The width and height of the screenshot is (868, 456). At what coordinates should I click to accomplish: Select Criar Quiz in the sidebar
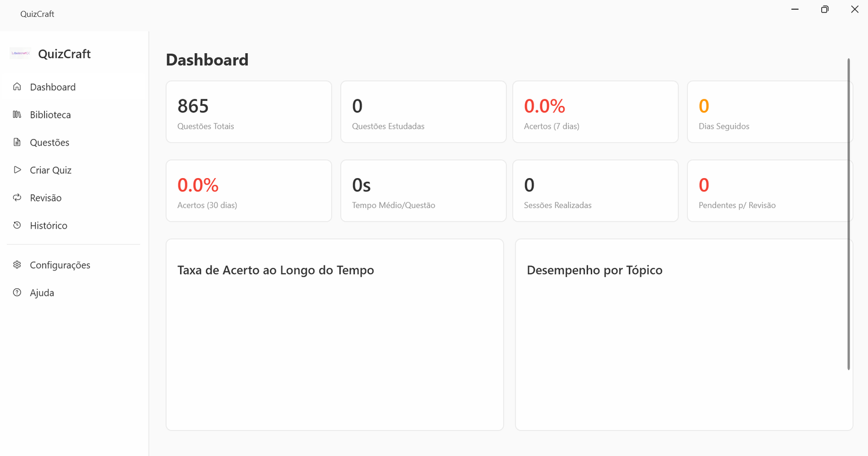point(50,170)
